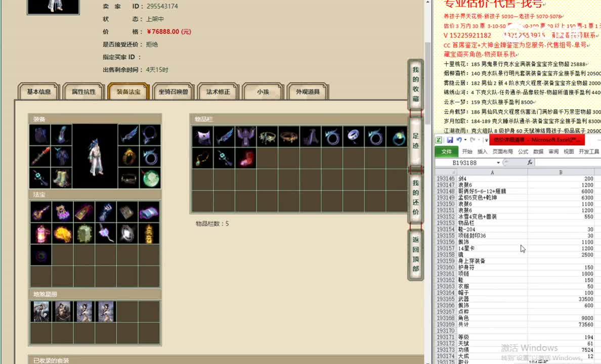Click the price text ¥76888.00

168,31
